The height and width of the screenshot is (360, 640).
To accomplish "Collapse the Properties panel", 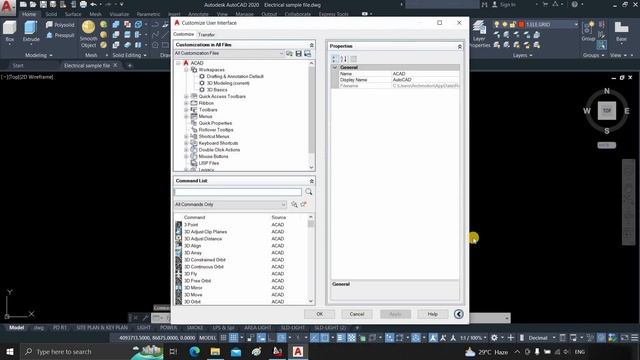I will click(460, 47).
